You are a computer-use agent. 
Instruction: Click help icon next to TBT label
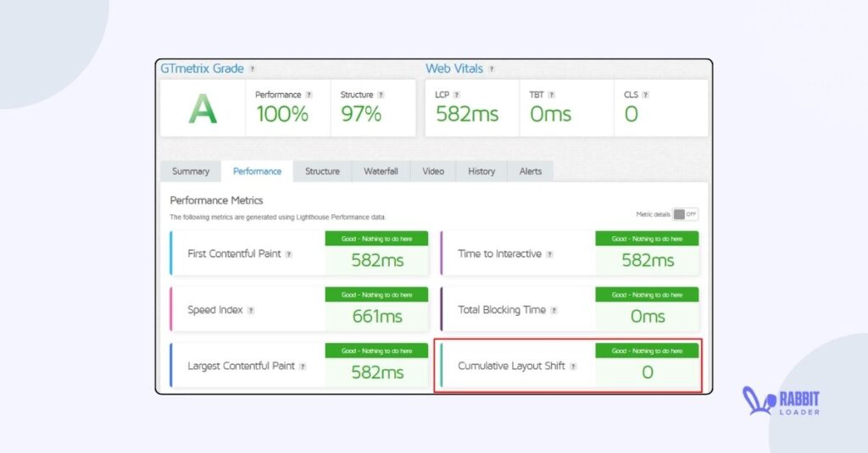coord(551,95)
